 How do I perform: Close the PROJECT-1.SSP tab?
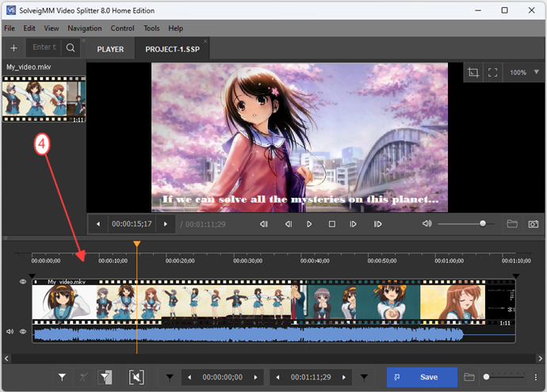pos(205,41)
